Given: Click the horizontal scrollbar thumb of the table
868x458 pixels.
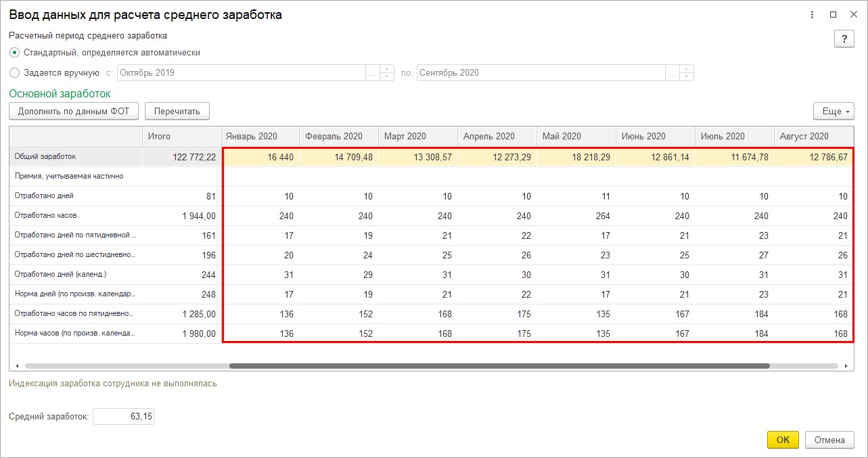Looking at the screenshot, I should click(x=499, y=366).
